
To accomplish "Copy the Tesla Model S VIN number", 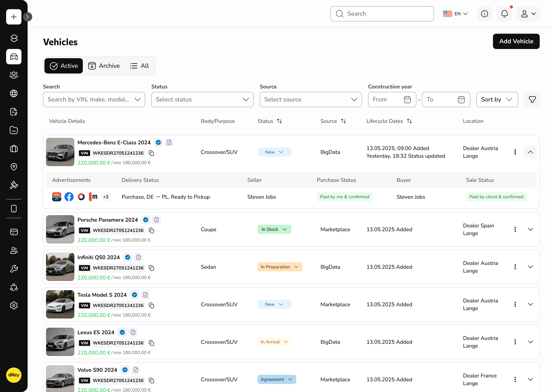I will pos(152,305).
